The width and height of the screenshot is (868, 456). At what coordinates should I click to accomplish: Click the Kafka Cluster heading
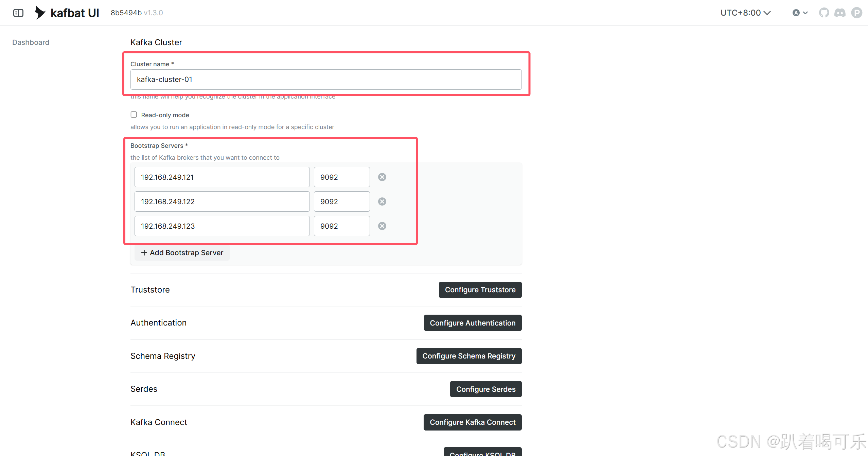(156, 42)
